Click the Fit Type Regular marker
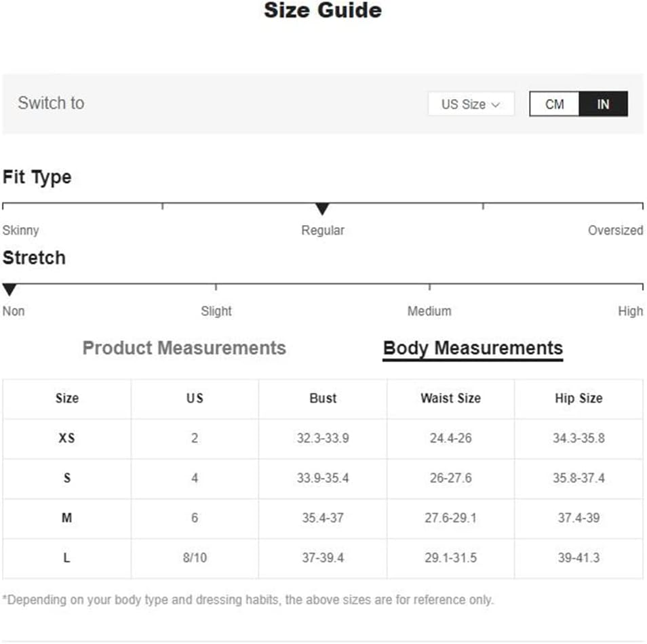Viewport: 647px width, 644px height. click(x=323, y=209)
